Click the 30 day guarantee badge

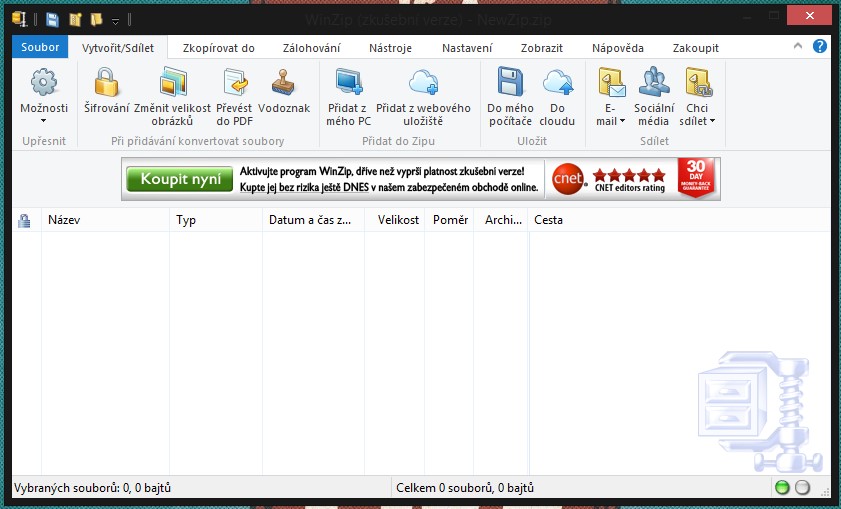click(696, 178)
